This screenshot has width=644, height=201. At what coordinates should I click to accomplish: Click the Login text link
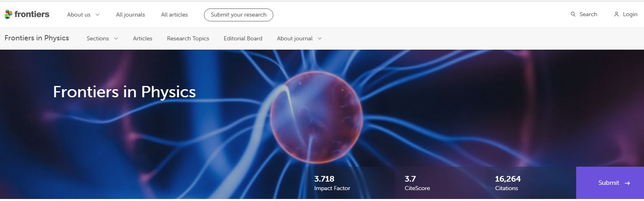pyautogui.click(x=630, y=14)
